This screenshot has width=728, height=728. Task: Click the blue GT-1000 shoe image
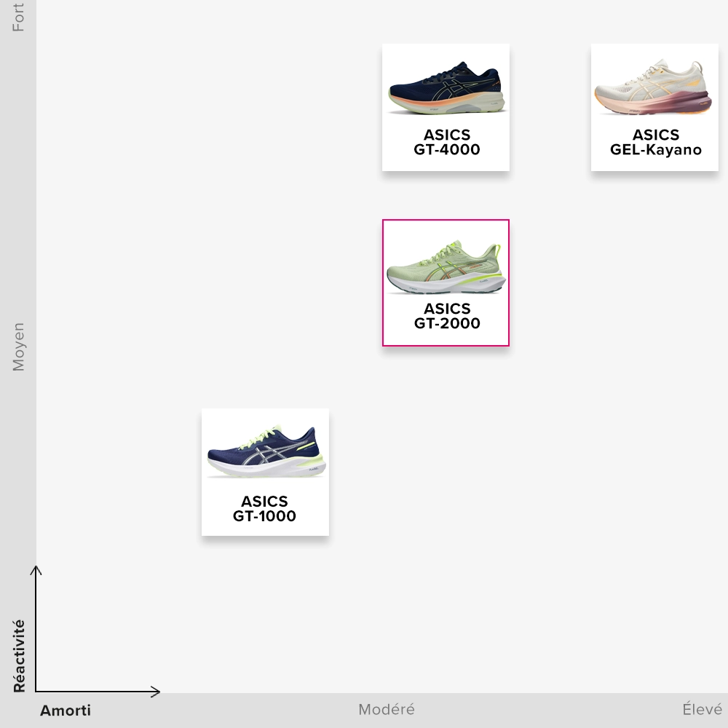tap(264, 453)
